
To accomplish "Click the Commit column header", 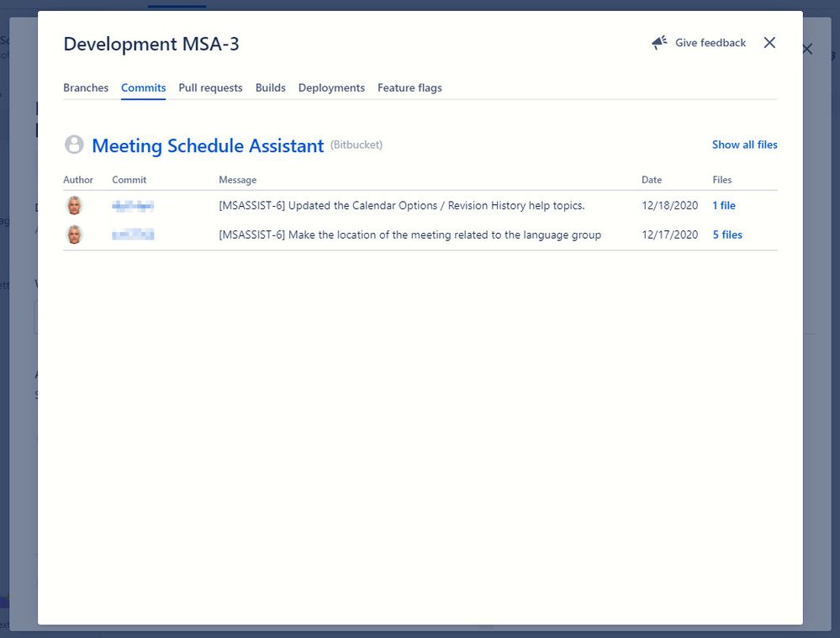I will coord(129,180).
